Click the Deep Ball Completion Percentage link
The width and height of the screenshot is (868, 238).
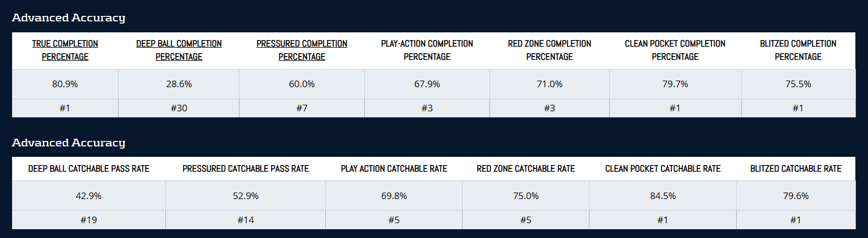tap(179, 50)
